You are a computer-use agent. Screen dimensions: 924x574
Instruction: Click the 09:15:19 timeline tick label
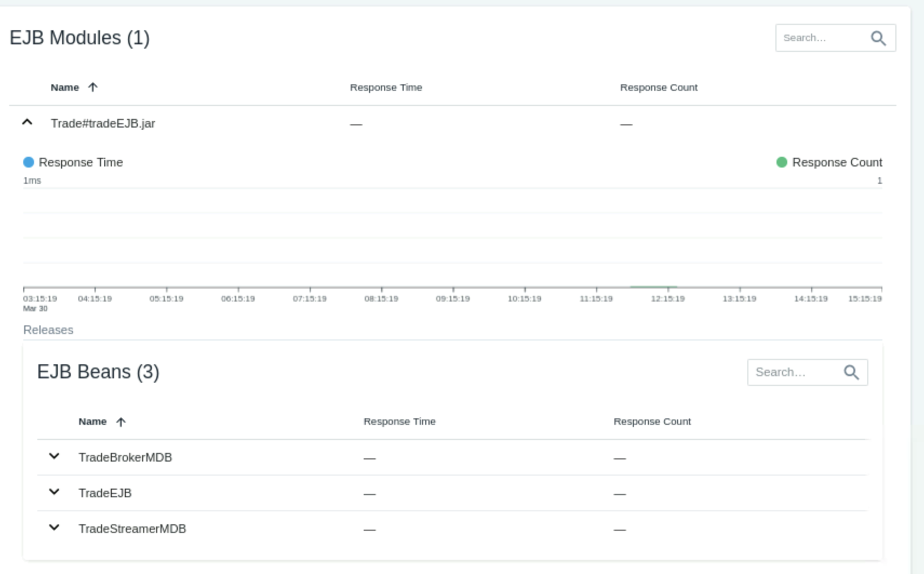point(453,298)
